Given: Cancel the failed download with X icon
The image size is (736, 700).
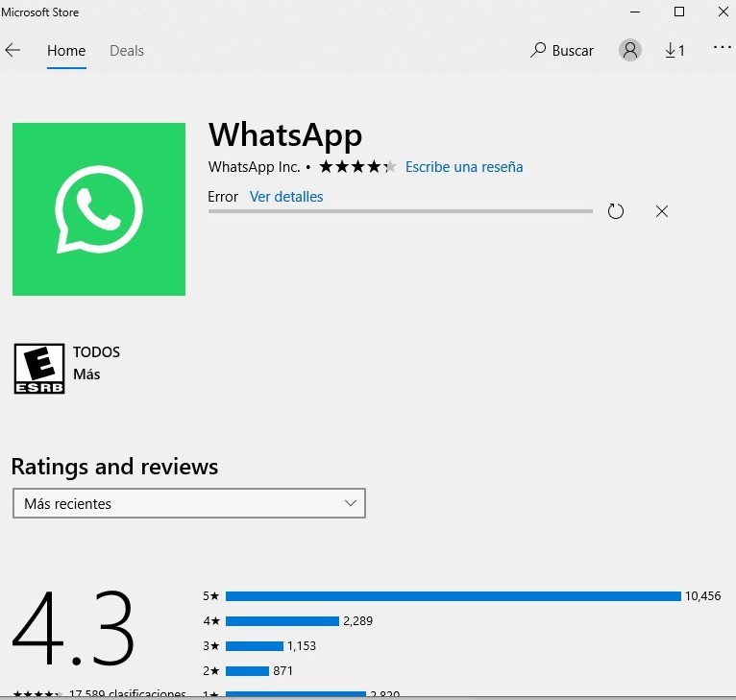Looking at the screenshot, I should click(662, 211).
